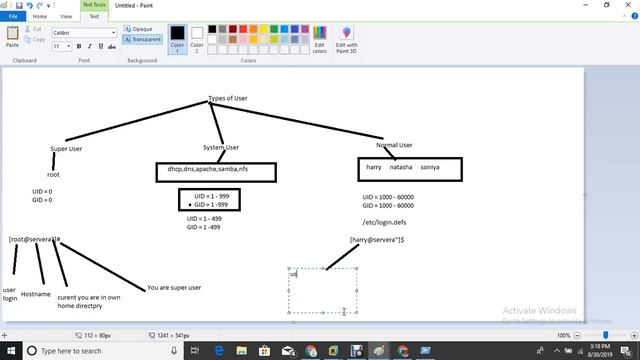Toggle Bold text formatting
640x360 pixels.
(79, 47)
